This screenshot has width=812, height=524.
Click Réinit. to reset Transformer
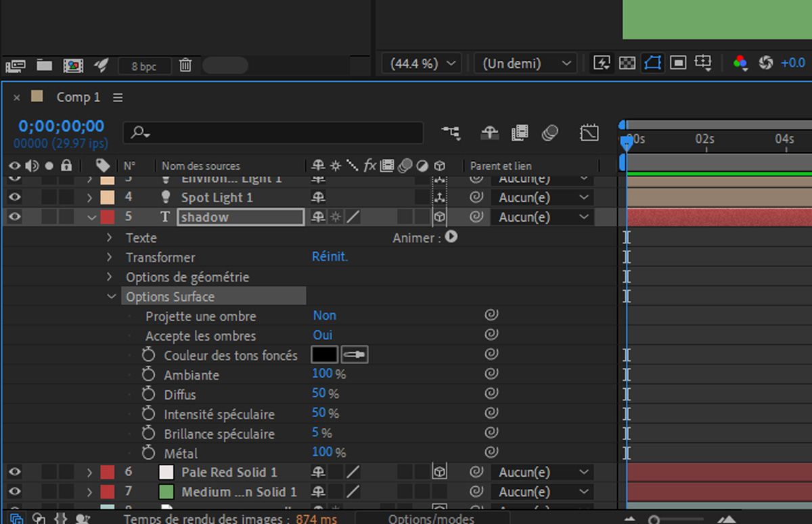(330, 257)
